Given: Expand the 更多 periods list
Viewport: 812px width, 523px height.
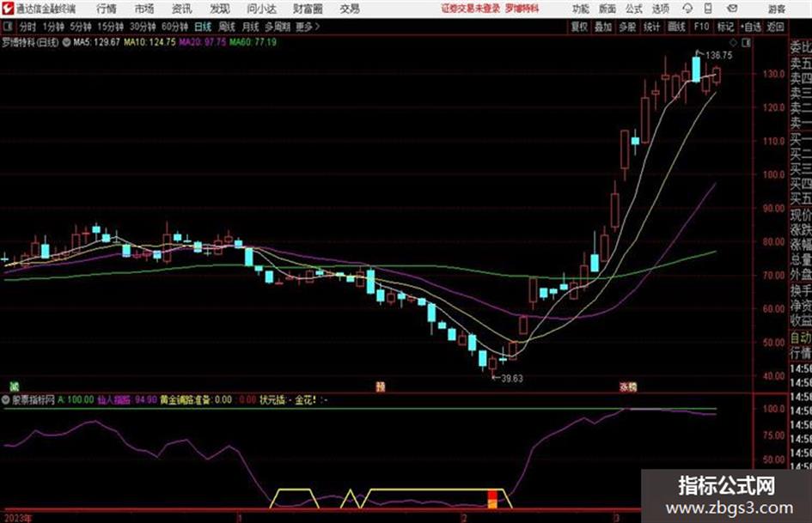Looking at the screenshot, I should (308, 27).
